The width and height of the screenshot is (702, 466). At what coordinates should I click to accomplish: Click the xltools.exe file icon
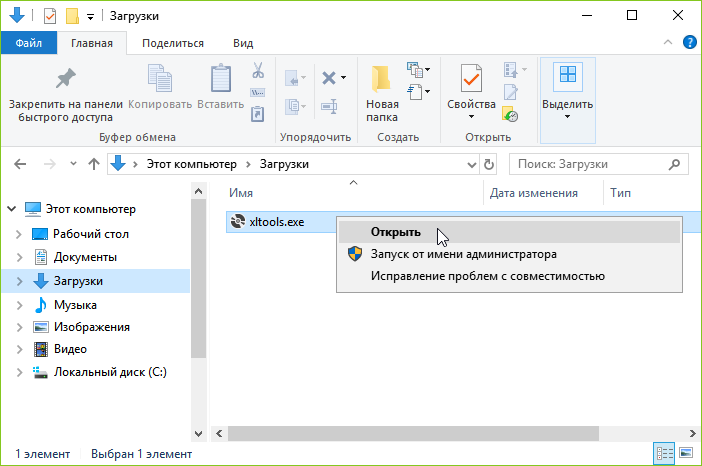click(238, 221)
